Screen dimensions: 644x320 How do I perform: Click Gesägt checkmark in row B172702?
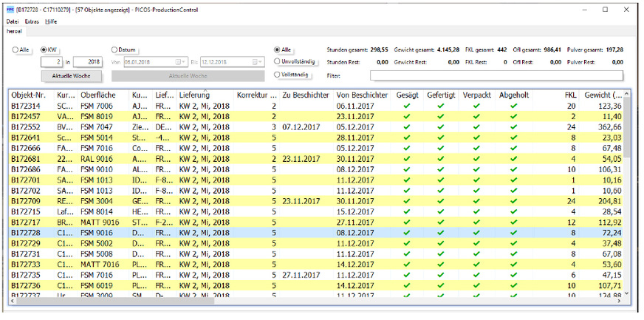(x=407, y=191)
